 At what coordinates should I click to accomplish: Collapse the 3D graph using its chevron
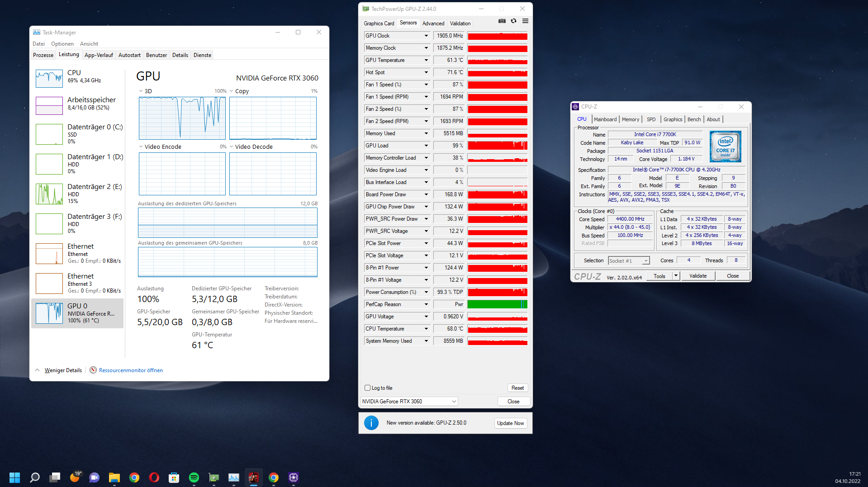pos(141,90)
